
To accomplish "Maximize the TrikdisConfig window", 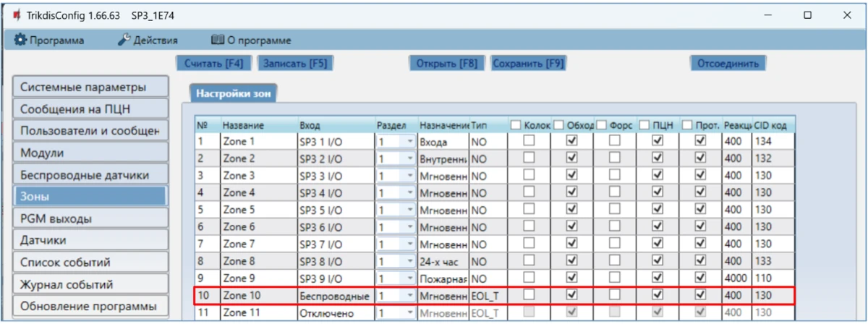I will [x=807, y=15].
